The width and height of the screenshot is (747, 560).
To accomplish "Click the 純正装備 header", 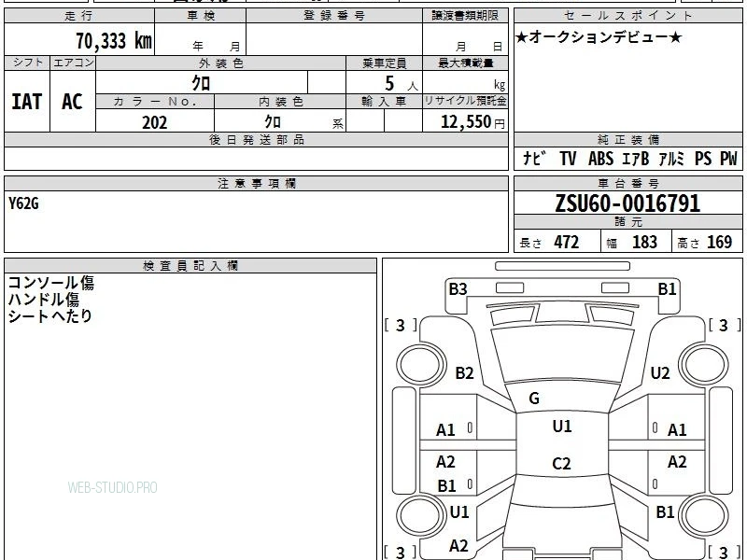I will (627, 139).
